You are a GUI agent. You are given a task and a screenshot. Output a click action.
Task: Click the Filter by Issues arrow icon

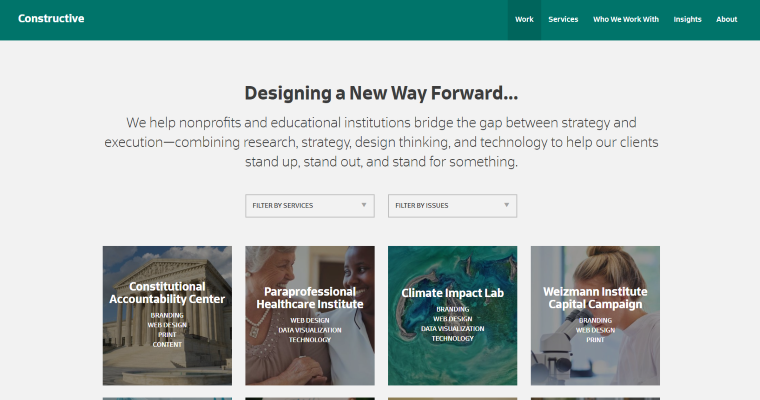(x=507, y=206)
